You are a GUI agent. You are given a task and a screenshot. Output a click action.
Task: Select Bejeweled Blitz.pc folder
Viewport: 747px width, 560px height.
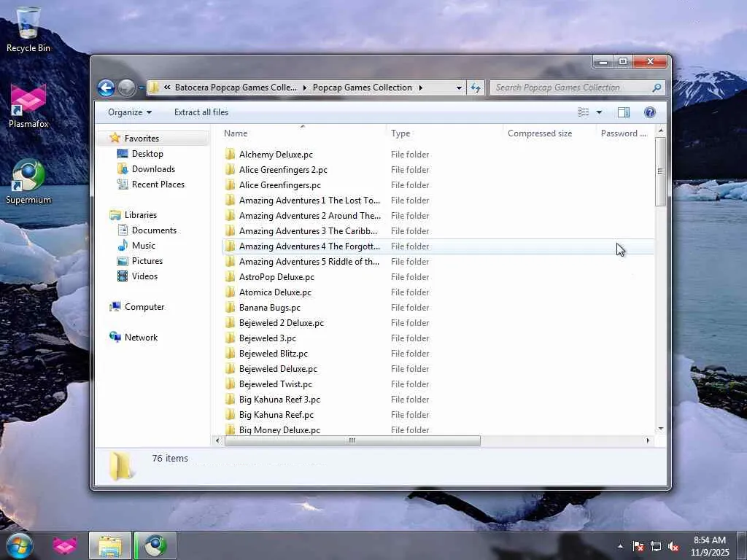click(273, 354)
